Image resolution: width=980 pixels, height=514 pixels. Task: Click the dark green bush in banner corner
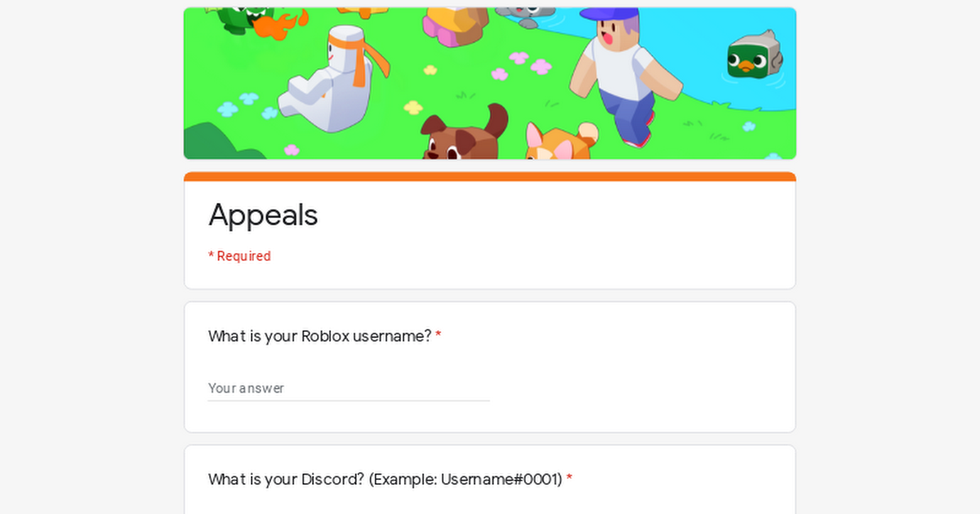(219, 142)
